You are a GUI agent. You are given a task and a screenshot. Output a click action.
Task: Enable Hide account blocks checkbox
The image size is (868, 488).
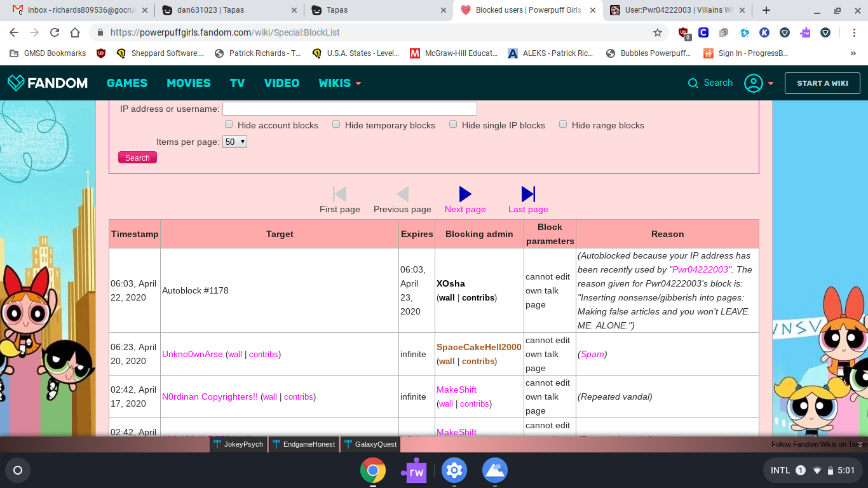(229, 125)
